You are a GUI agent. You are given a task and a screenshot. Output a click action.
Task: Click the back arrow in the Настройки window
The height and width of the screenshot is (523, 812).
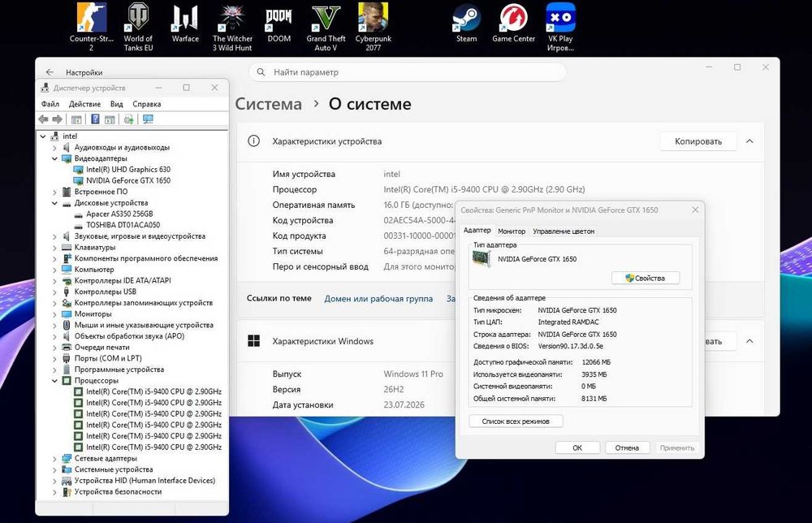pos(50,72)
